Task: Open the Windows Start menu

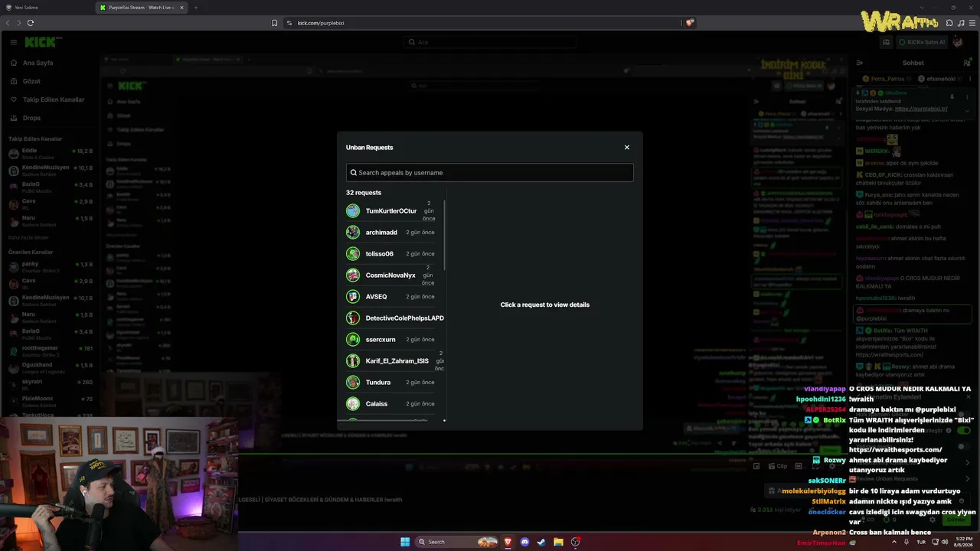Action: (x=405, y=542)
